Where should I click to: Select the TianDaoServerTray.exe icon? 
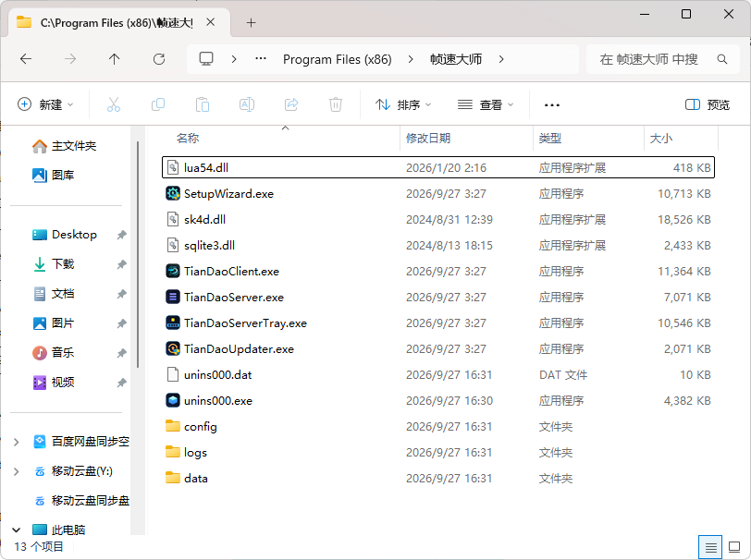click(172, 323)
